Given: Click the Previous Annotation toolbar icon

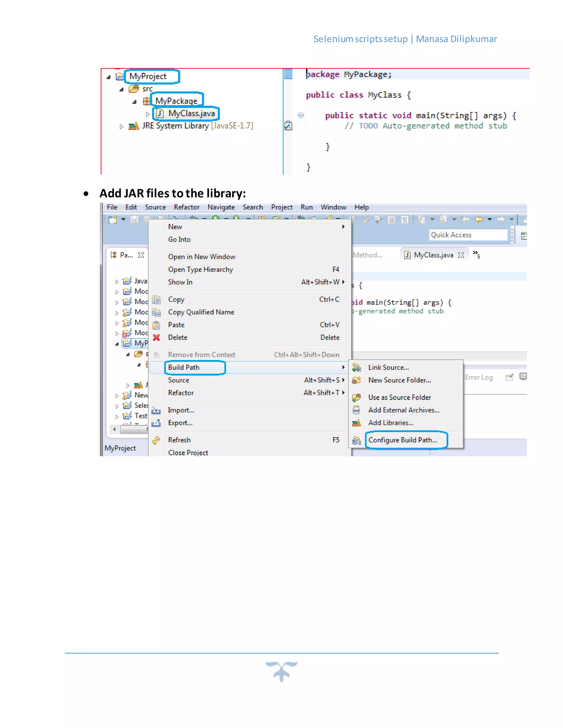Looking at the screenshot, I should (x=443, y=219).
